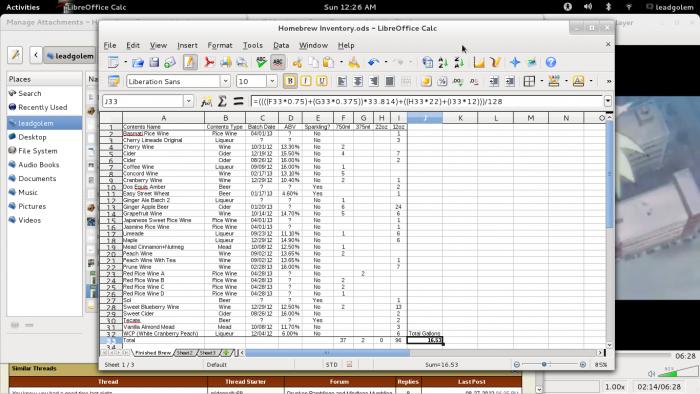Print the file directly
This screenshot has height=394, width=700.
(x=225, y=62)
